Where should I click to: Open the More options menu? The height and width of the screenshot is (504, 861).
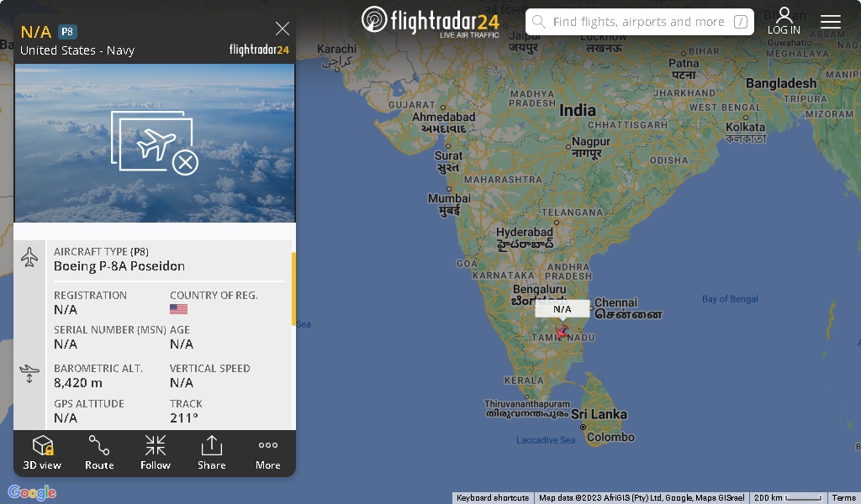coord(268,453)
